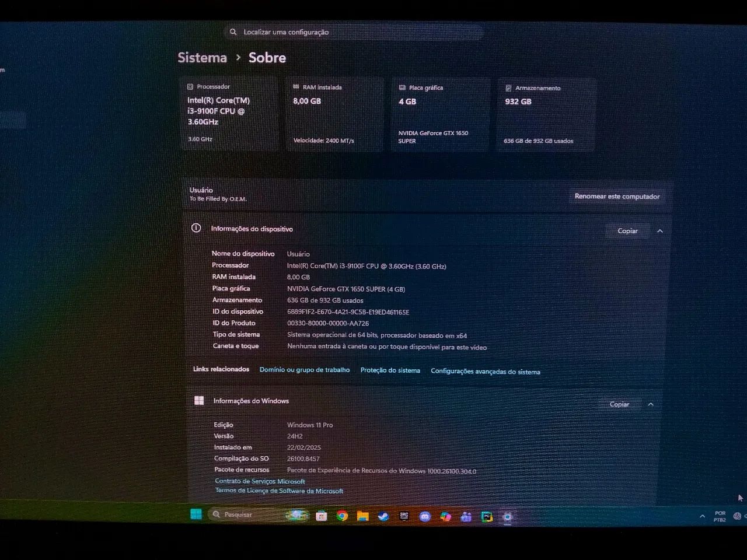Image resolution: width=747 pixels, height=560 pixels.
Task: Select product ID 00330-80000-00000-AA726
Action: point(328,323)
